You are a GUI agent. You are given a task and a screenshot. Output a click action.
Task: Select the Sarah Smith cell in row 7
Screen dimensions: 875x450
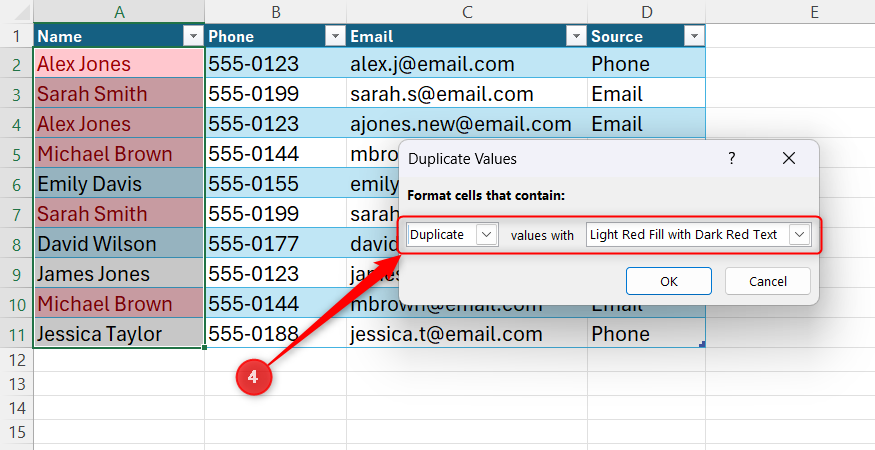[119, 213]
